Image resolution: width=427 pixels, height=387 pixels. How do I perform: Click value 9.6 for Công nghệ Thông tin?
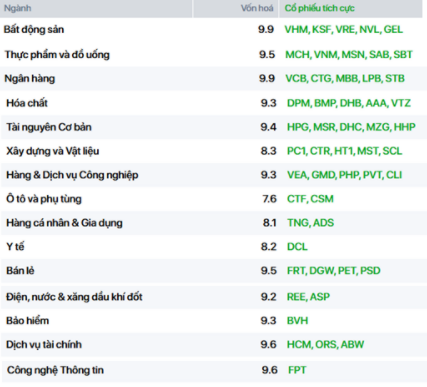point(270,370)
